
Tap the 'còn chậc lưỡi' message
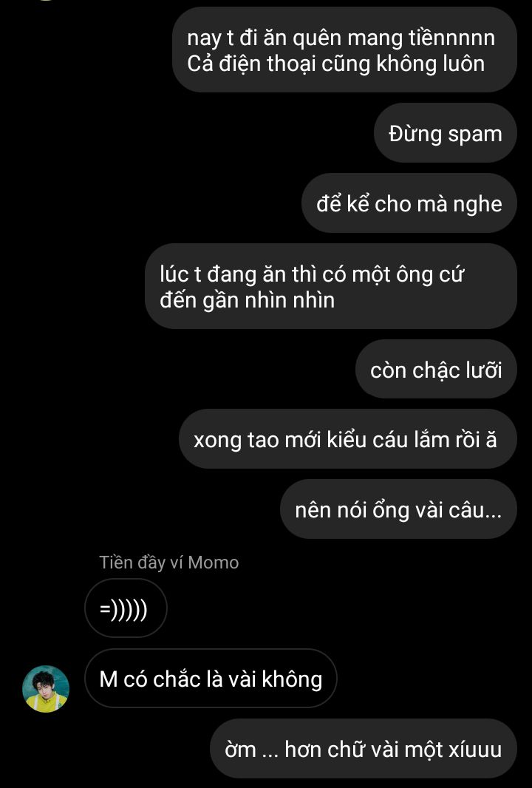[x=436, y=370]
